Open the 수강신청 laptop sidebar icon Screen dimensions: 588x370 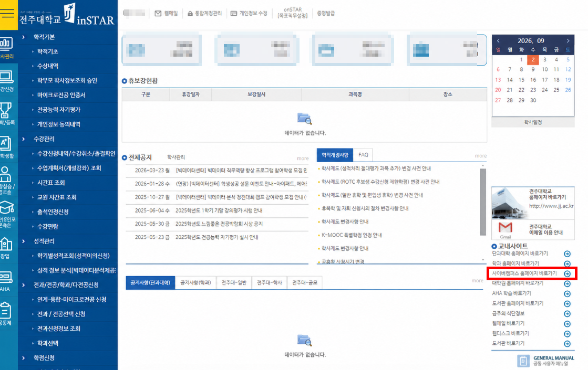point(6,78)
